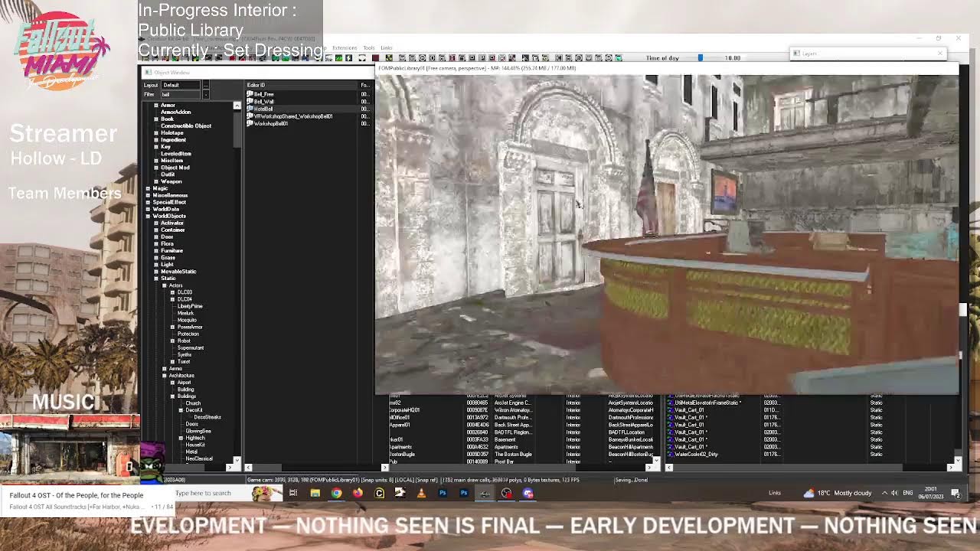Screen dimensions: 980x551
Task: Expand the WorldData category node
Action: point(148,209)
